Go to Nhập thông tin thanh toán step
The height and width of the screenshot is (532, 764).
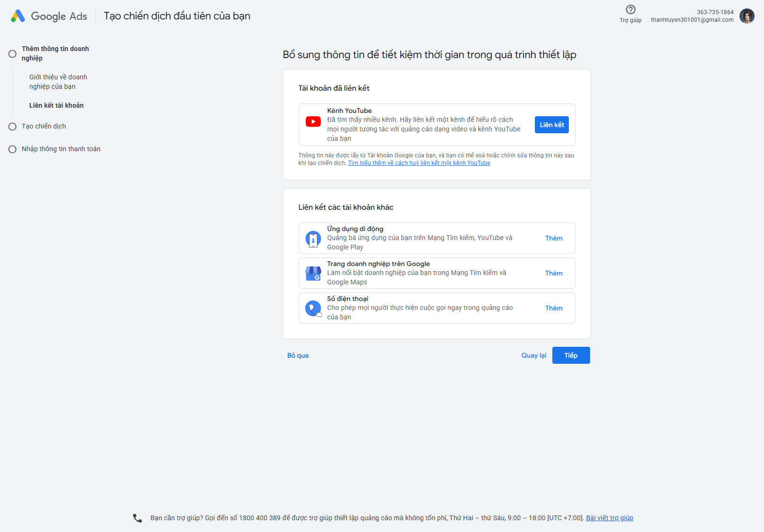click(61, 149)
